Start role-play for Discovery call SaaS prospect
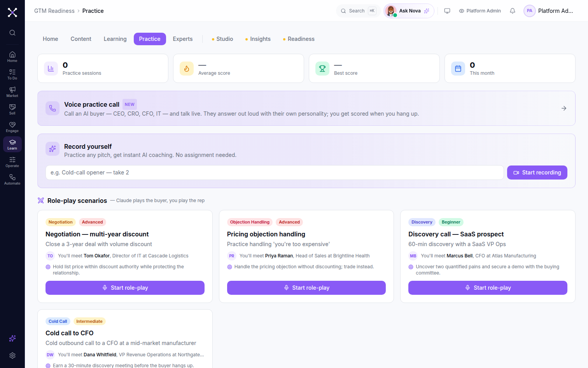This screenshot has height=368, width=588. click(488, 288)
